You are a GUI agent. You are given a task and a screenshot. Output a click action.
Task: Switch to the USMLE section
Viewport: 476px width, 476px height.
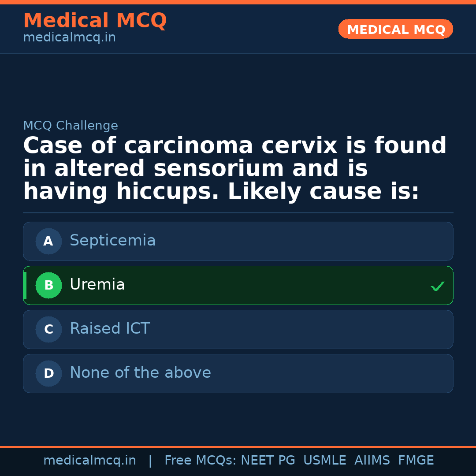click(x=325, y=460)
